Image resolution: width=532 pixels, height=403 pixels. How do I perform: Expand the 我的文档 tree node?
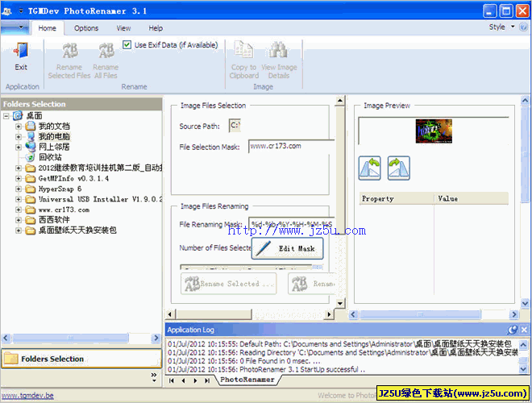tap(19, 127)
